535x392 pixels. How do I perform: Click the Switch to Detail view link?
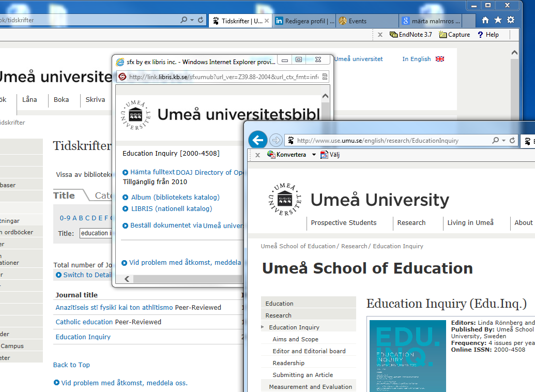[87, 275]
